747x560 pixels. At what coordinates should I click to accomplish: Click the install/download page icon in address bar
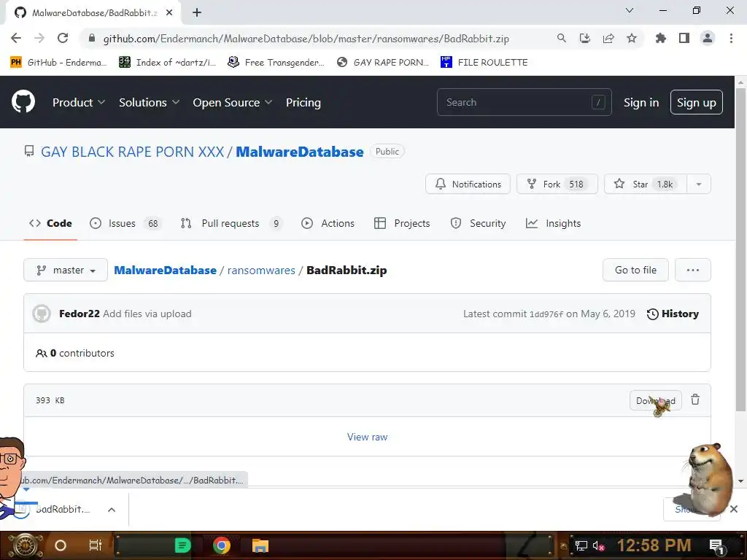(584, 38)
